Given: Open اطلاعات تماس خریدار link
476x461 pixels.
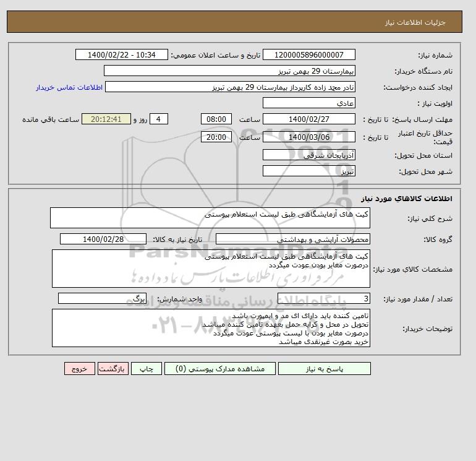Looking at the screenshot, I should [x=69, y=87].
